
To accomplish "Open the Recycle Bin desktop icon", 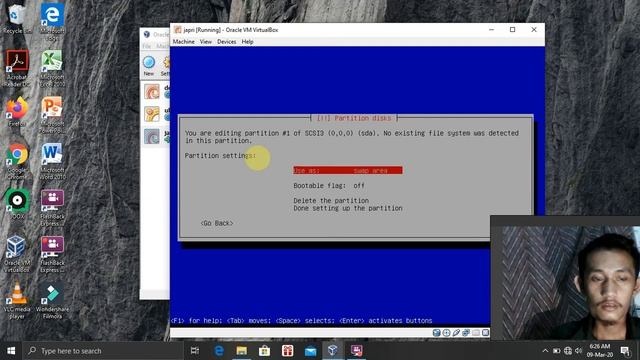I will coord(16,19).
